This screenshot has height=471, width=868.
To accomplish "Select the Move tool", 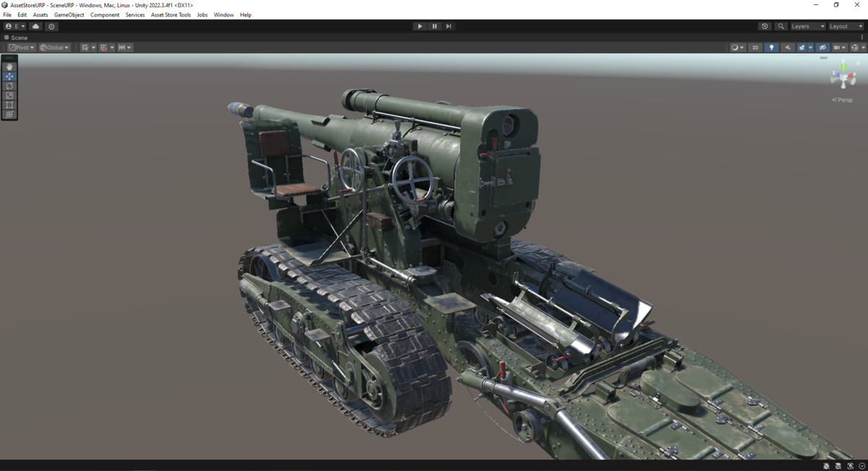I will point(9,76).
